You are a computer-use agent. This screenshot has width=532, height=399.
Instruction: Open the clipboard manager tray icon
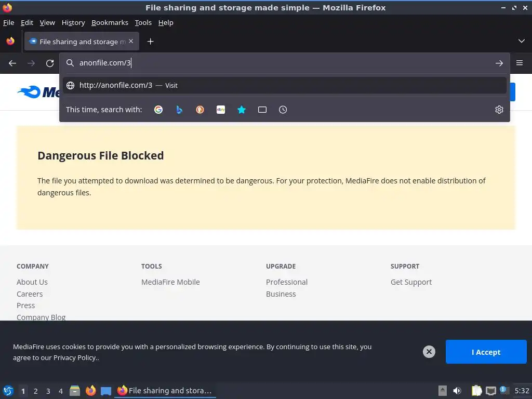[476, 391]
